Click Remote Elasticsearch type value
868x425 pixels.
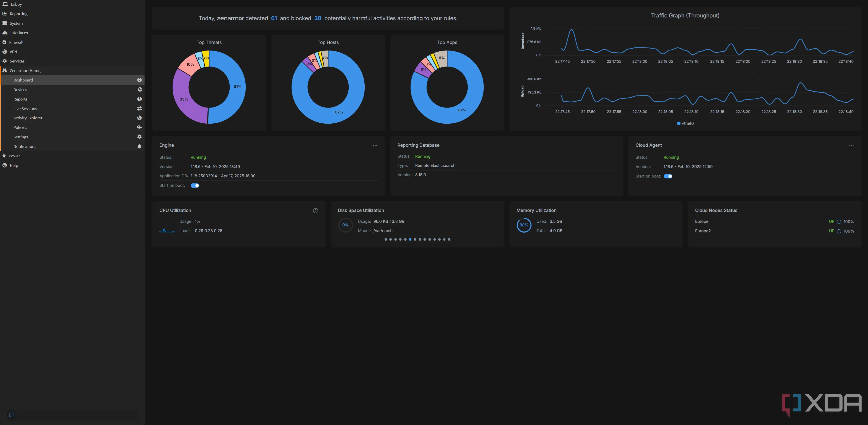(x=435, y=166)
